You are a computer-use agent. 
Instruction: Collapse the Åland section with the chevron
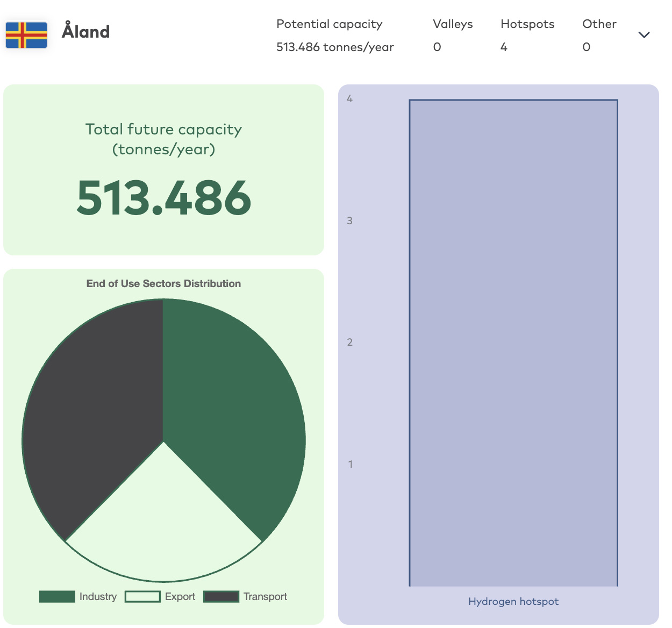pyautogui.click(x=644, y=35)
